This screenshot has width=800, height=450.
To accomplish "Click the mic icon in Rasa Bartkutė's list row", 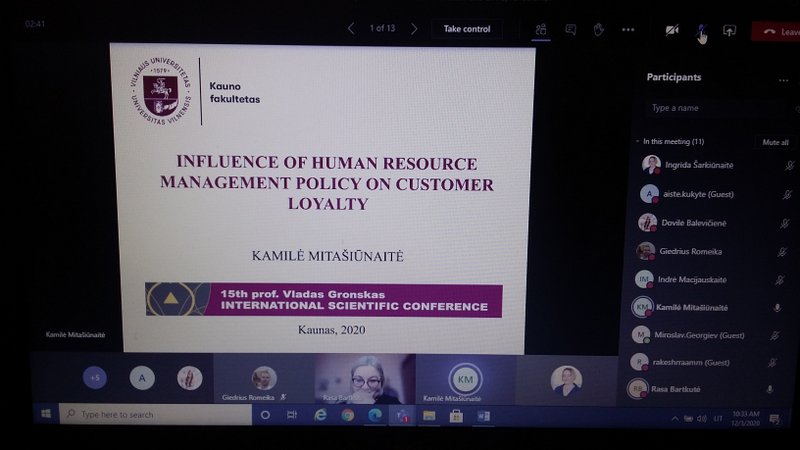I will pos(769,389).
